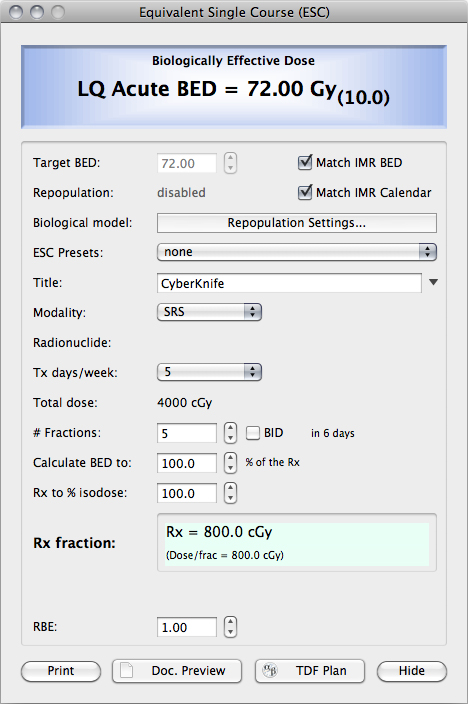Image resolution: width=468 pixels, height=704 pixels.
Task: Click the 'in 6 days' text
Action: (333, 433)
